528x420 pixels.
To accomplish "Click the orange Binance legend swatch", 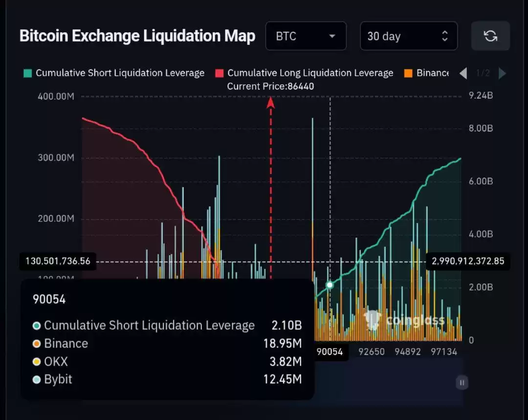I will click(x=408, y=73).
